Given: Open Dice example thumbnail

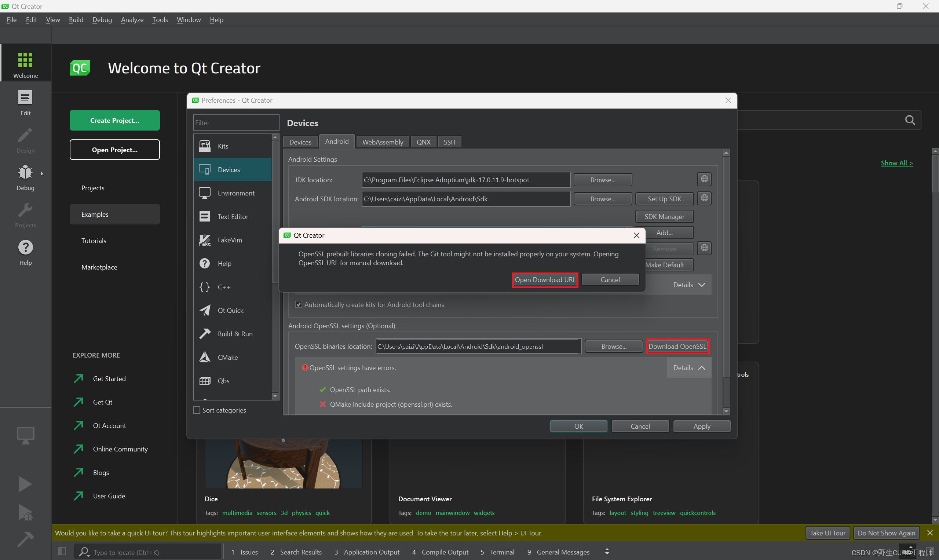Looking at the screenshot, I should (x=284, y=464).
